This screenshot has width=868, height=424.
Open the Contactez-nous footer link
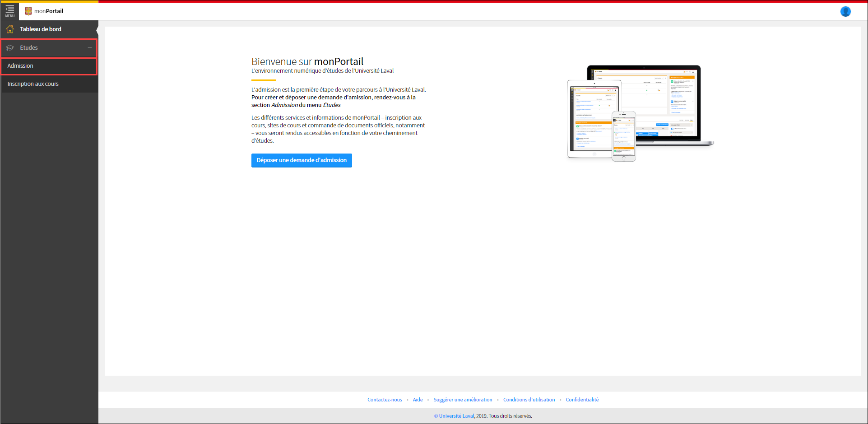pyautogui.click(x=385, y=400)
